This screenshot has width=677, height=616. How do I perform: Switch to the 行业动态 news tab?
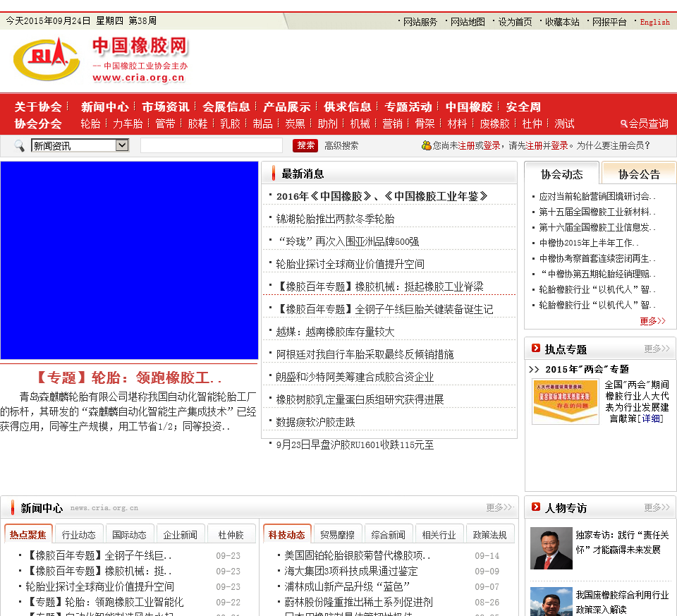coord(78,534)
